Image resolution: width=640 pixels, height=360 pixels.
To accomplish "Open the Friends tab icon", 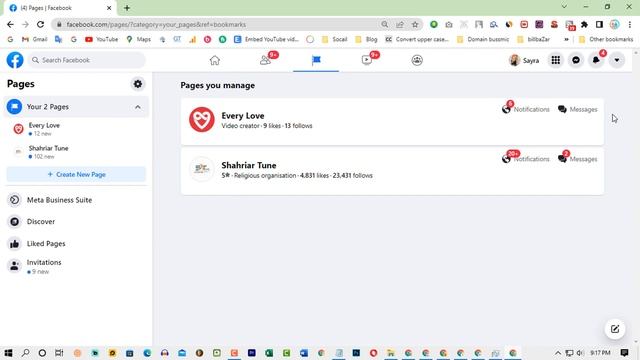I will 265,60.
